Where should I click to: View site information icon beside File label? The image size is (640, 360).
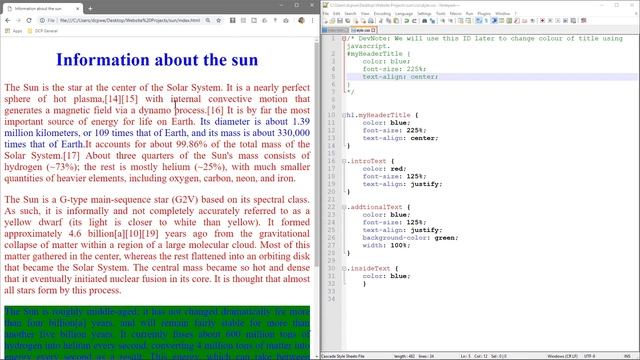[x=42, y=20]
